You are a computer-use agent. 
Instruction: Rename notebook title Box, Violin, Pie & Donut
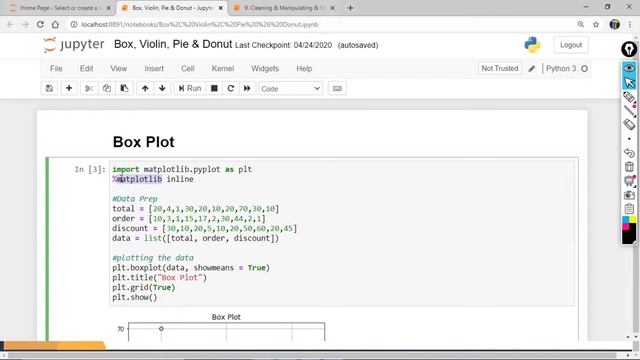tap(173, 44)
